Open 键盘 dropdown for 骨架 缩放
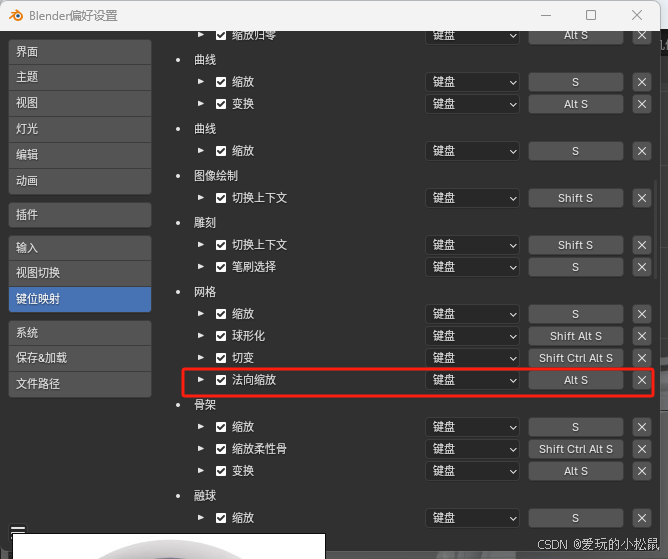The image size is (668, 559). coord(472,427)
